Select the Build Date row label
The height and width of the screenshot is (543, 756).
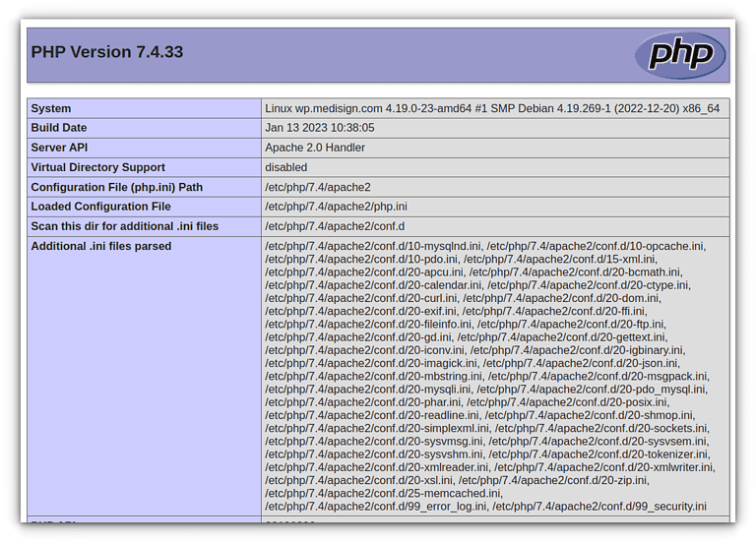point(59,128)
